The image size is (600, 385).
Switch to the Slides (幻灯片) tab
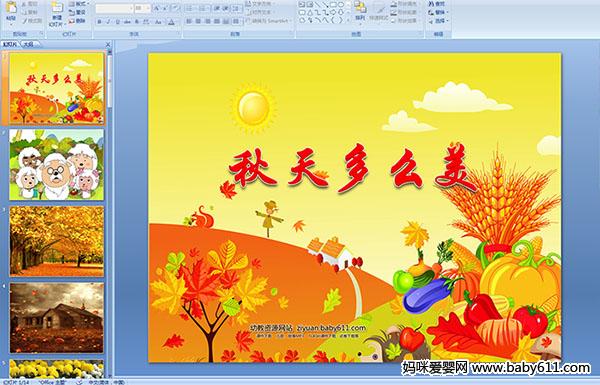10,44
